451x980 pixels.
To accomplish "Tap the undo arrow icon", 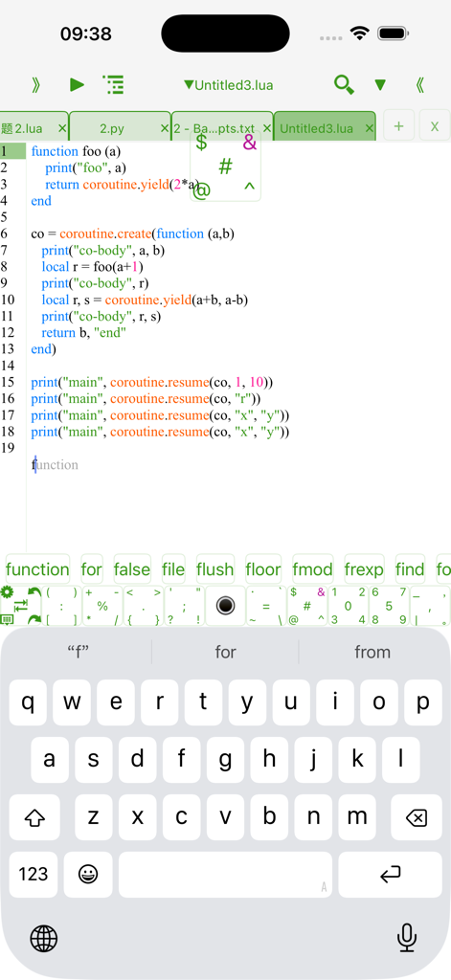I will coord(34,591).
